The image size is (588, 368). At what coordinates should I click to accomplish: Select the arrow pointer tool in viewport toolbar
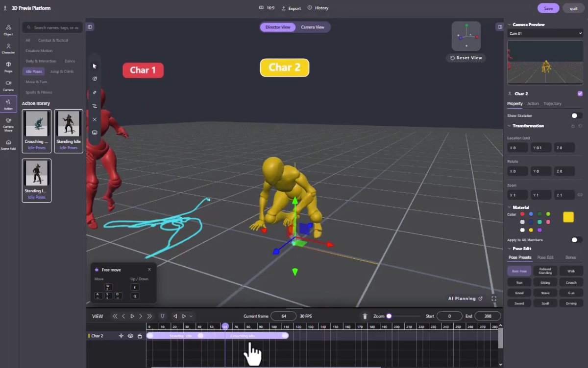(95, 66)
